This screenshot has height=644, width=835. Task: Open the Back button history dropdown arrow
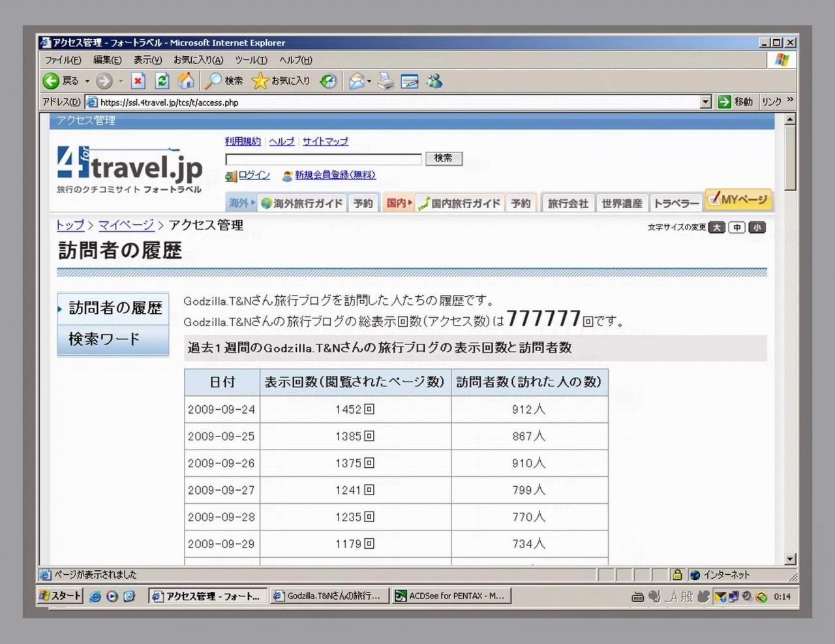click(x=87, y=82)
